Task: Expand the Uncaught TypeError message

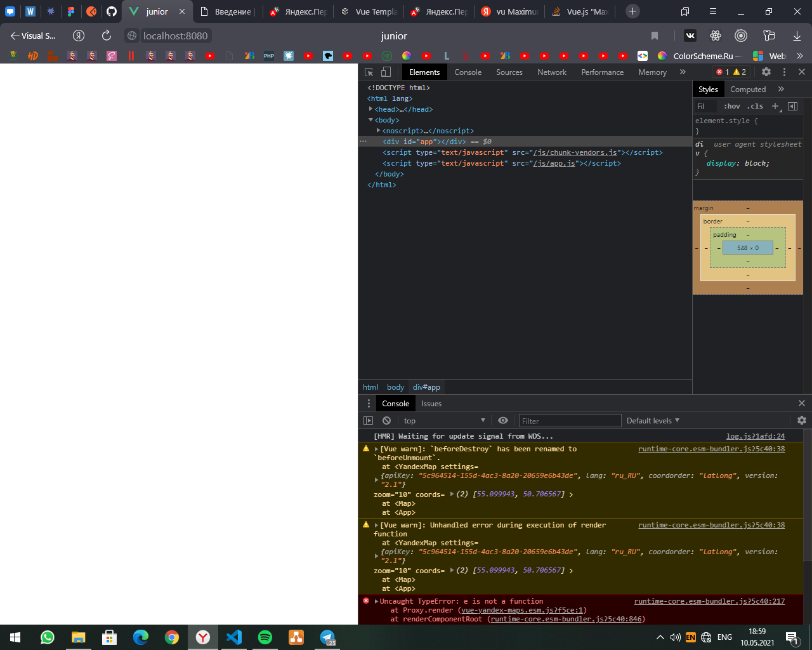Action: tap(376, 602)
